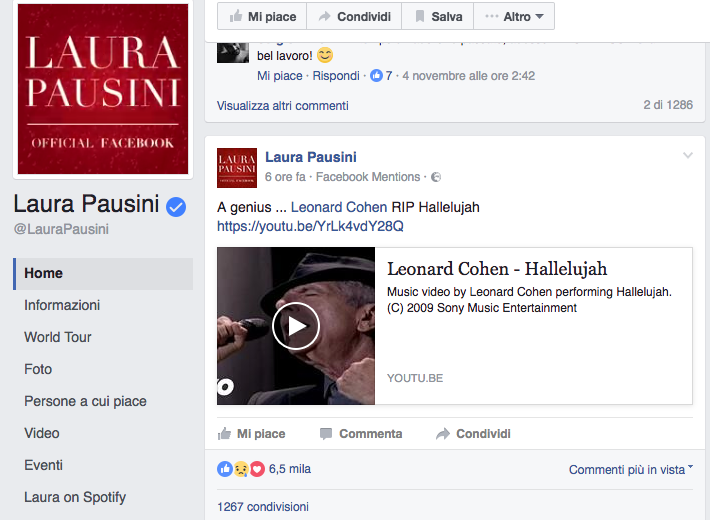Click the comment's 7 likes thumb icon
This screenshot has width=710, height=520.
click(376, 75)
